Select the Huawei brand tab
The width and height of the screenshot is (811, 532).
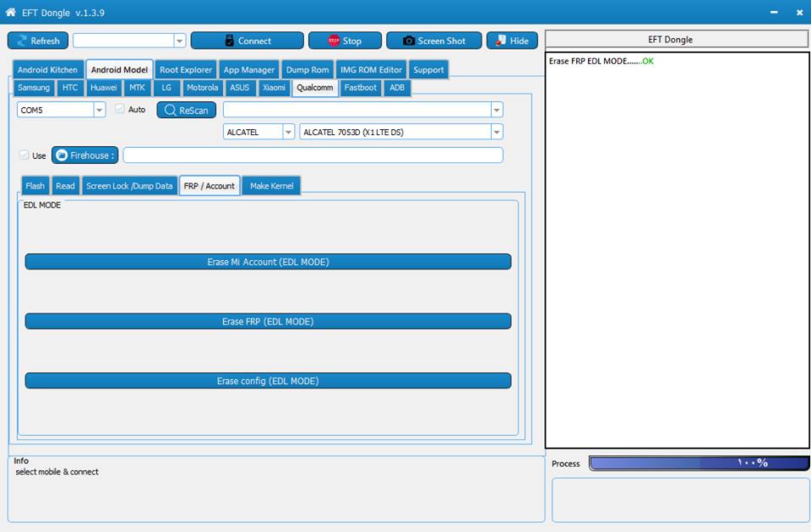tap(103, 87)
